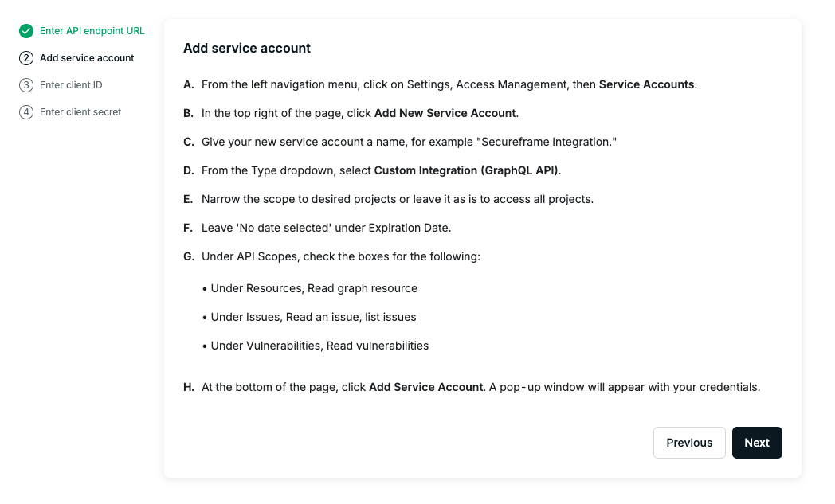Click the Expiration Date instruction in step F

pyautogui.click(x=326, y=229)
